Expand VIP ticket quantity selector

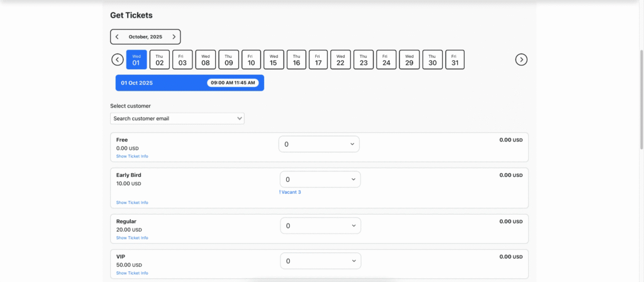(319, 261)
